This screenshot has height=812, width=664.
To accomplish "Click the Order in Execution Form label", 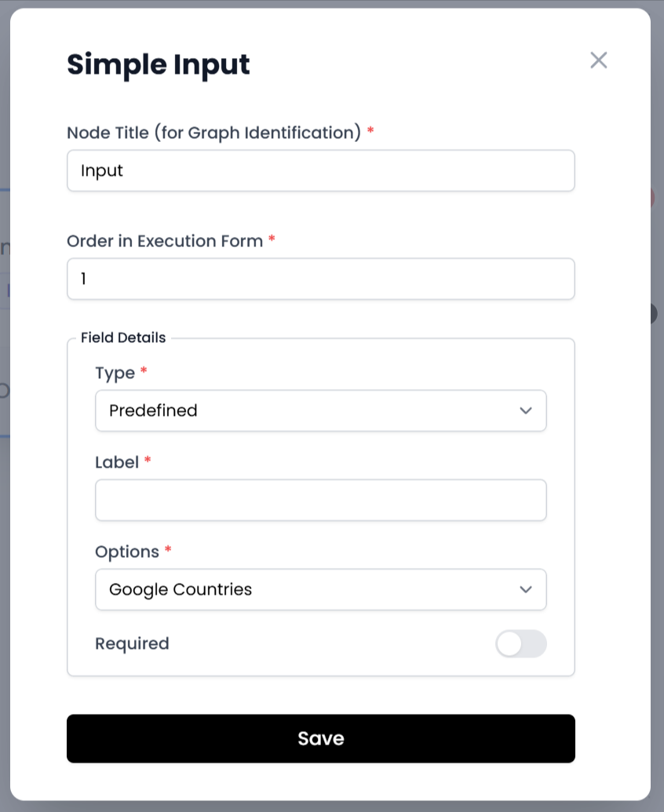I will point(165,241).
